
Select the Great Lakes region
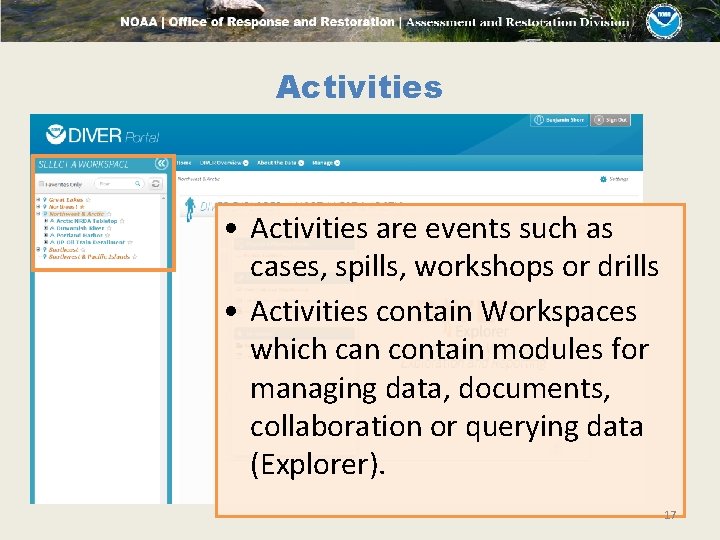pos(66,200)
